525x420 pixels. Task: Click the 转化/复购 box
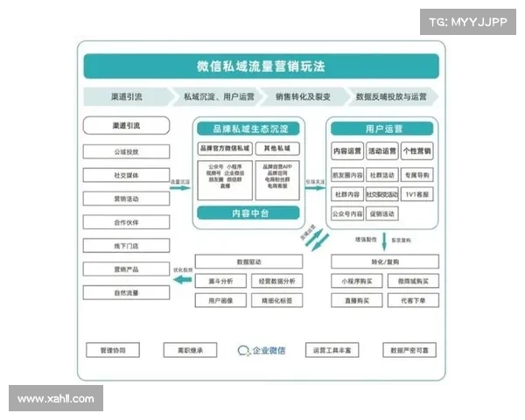[385, 262]
